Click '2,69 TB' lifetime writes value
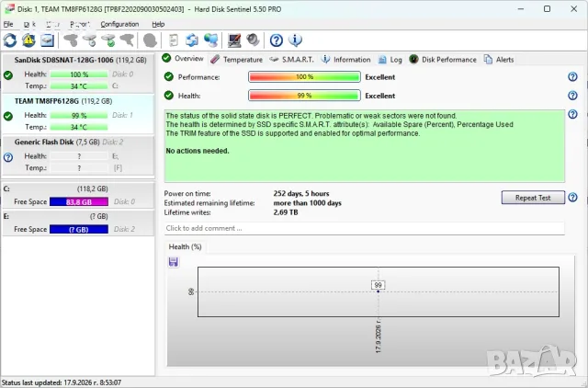The image size is (588, 388). click(x=286, y=212)
